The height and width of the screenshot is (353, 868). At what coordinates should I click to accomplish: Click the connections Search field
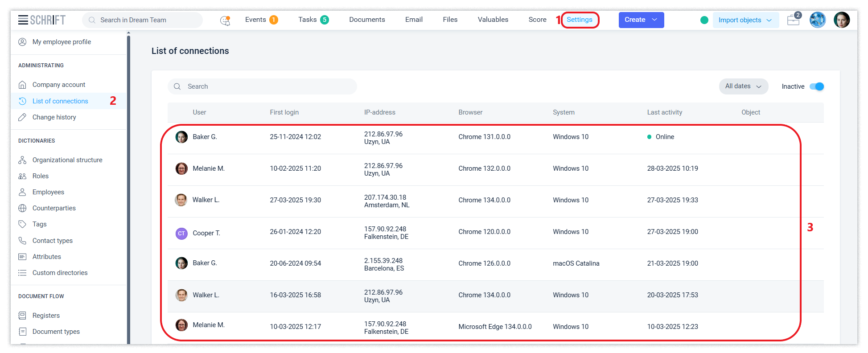click(x=262, y=86)
